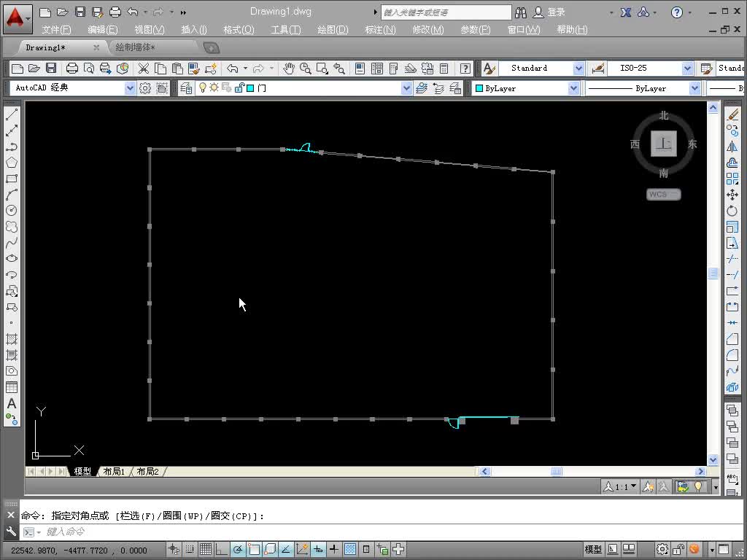Image resolution: width=747 pixels, height=560 pixels.
Task: Select the Move tool
Action: click(732, 194)
